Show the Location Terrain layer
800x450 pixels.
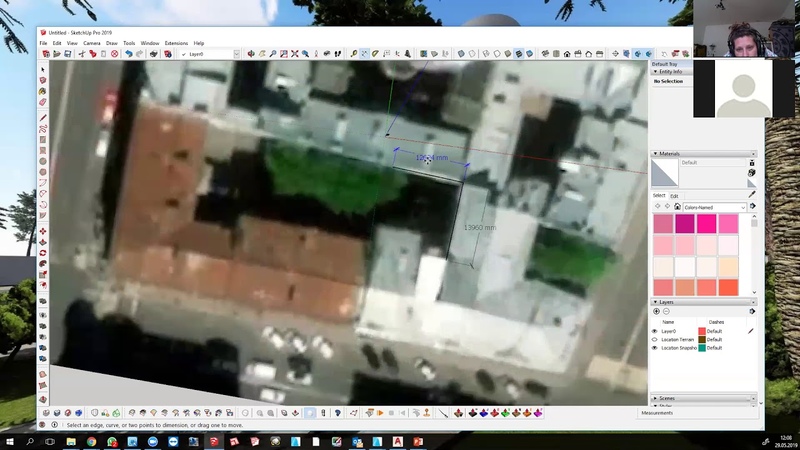click(x=655, y=339)
